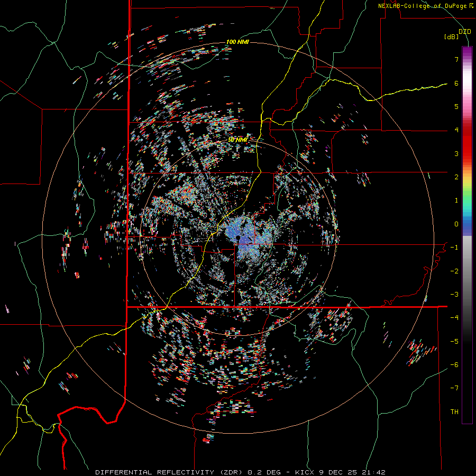Click the 9 DEC 25 date text

(x=337, y=472)
